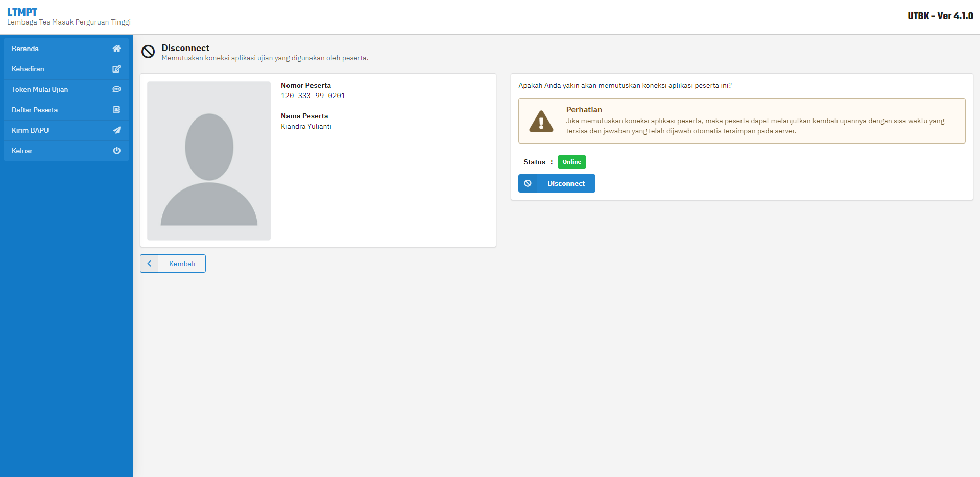Click the LTMPT logo title
The width and height of the screenshot is (980, 477).
pyautogui.click(x=22, y=12)
